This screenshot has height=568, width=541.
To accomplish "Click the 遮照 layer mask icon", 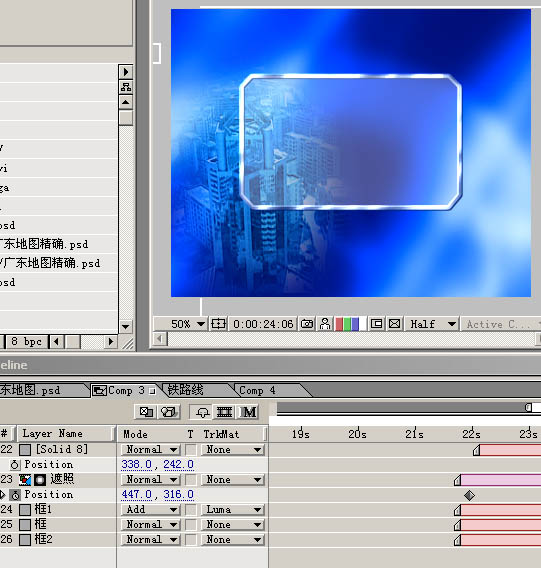I will (40, 480).
